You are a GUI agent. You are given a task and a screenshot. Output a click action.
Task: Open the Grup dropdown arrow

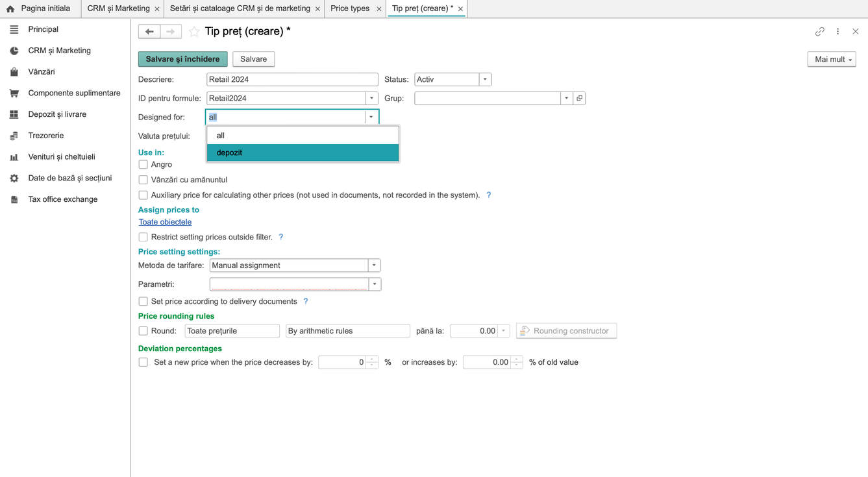567,98
